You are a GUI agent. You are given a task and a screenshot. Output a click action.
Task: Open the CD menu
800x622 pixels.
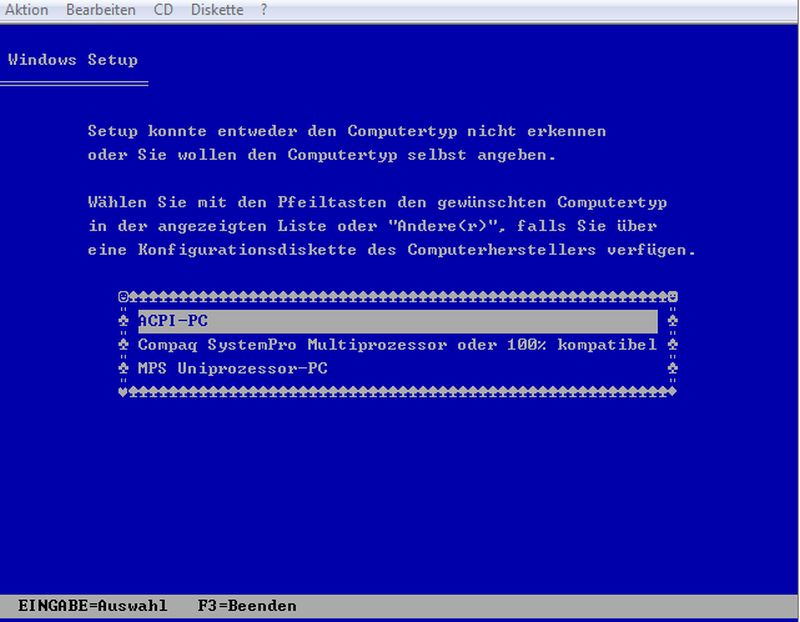(x=163, y=10)
